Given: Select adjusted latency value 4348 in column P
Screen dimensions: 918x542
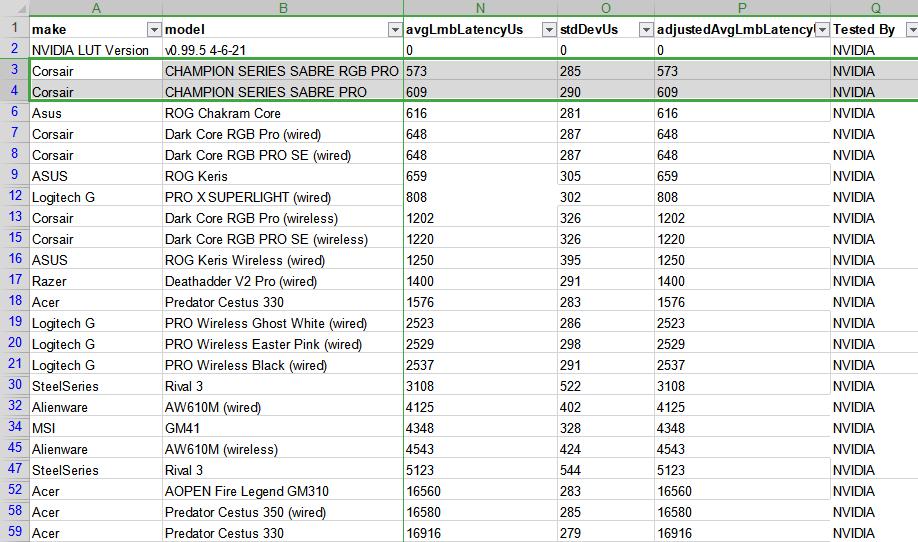Looking at the screenshot, I should (x=742, y=428).
